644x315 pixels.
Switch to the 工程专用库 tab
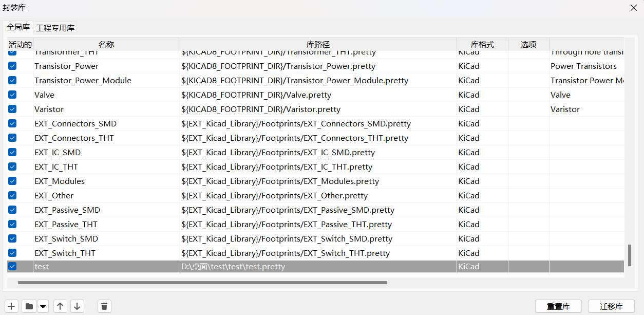click(55, 28)
